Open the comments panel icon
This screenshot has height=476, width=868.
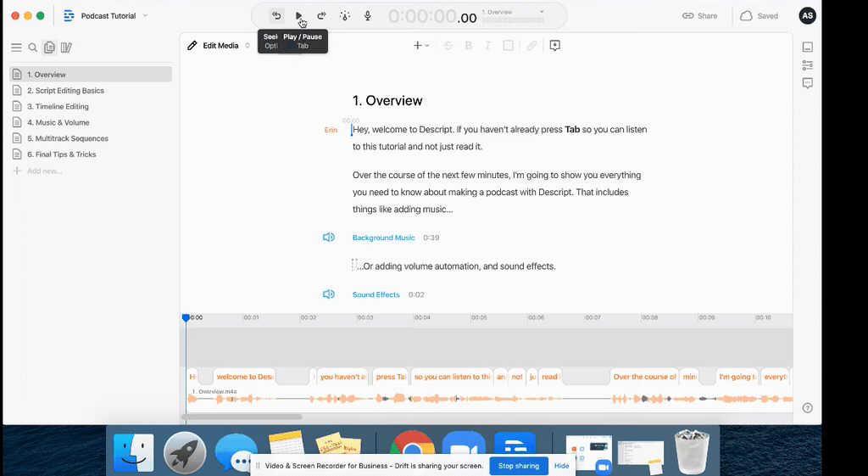pos(808,84)
